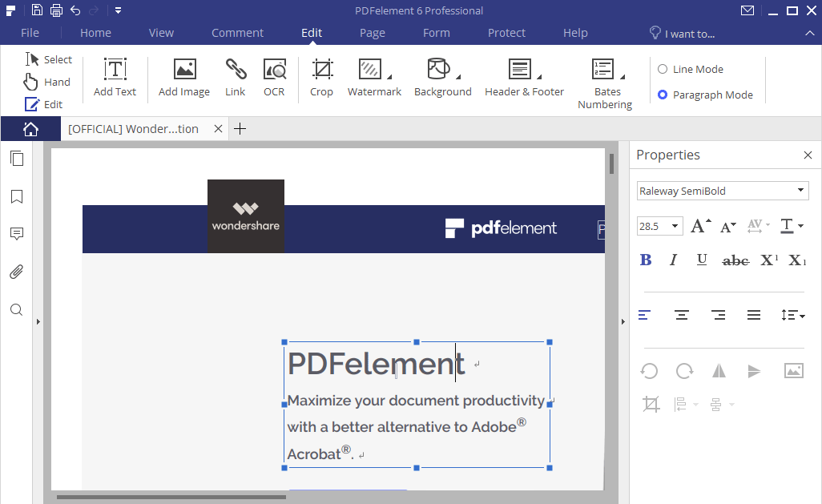Switch to the Form tab
Screen dimensions: 822x504
coord(436,33)
